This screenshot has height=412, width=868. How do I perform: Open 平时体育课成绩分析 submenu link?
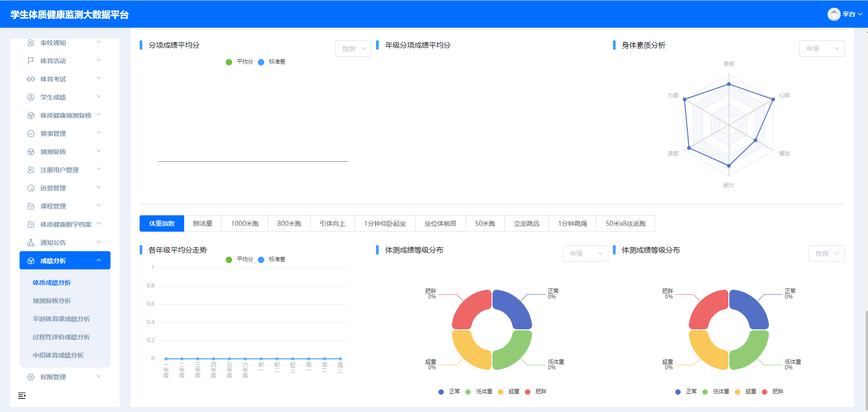[x=61, y=319]
